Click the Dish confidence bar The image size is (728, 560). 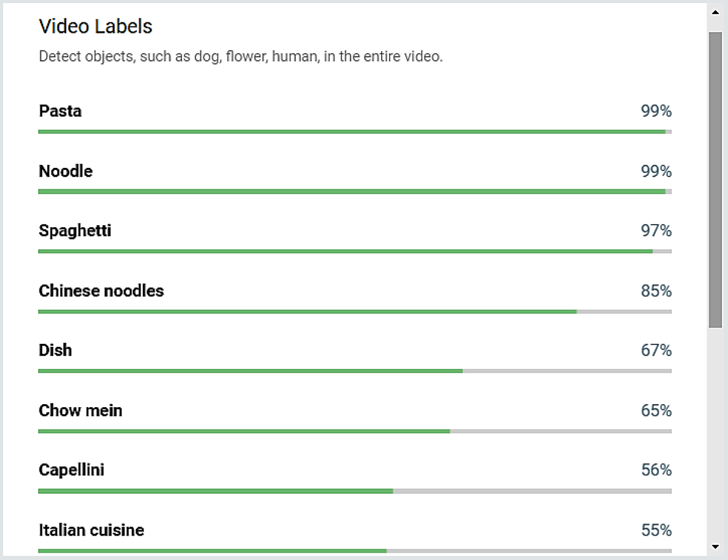click(x=355, y=371)
